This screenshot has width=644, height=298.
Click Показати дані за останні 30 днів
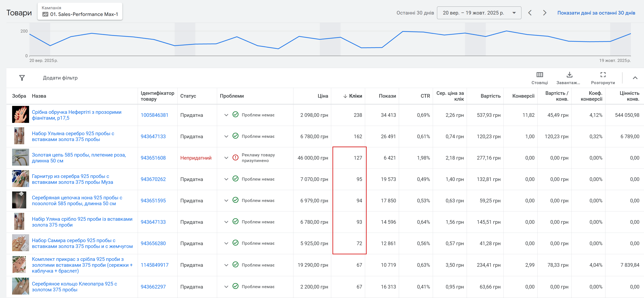596,13
